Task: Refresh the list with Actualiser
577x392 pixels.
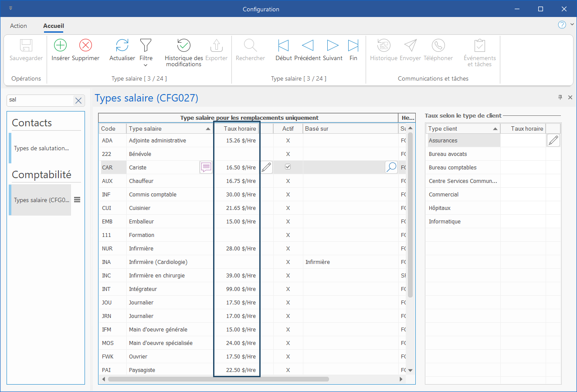Action: pos(122,45)
